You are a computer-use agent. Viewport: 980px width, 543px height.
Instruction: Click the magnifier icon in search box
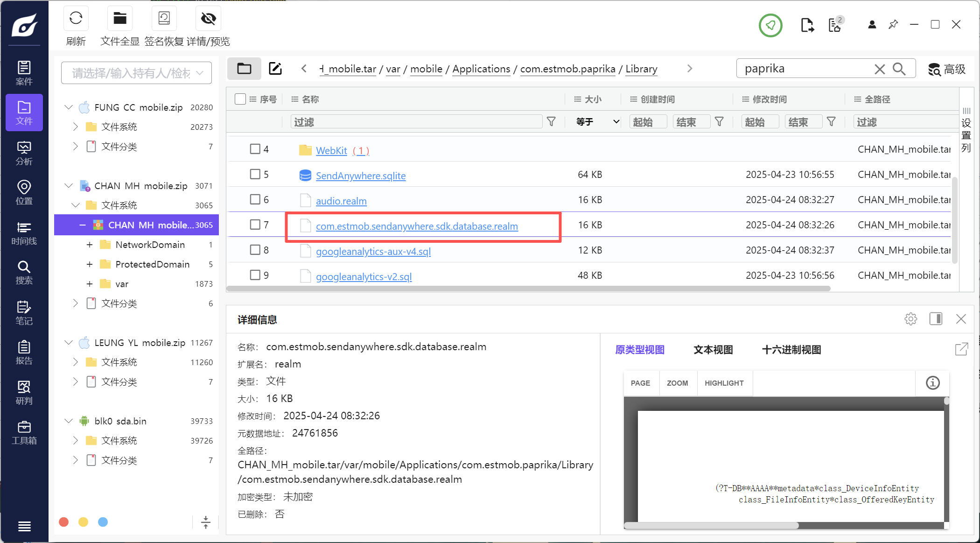(899, 69)
